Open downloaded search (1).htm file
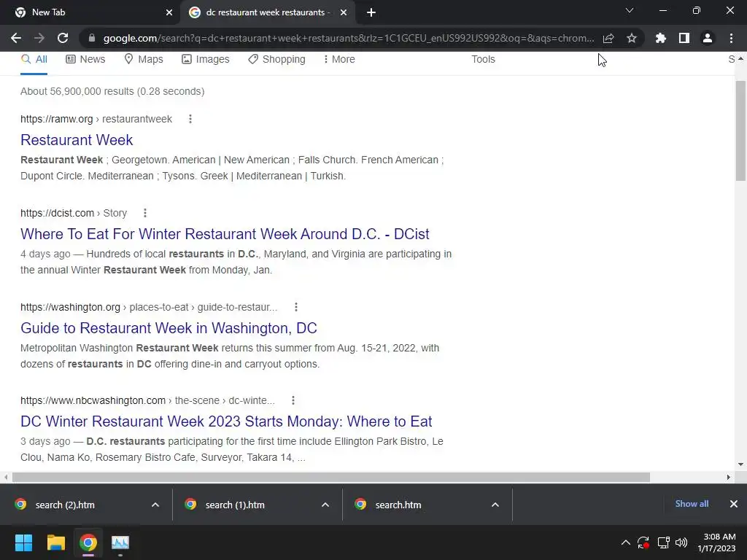The width and height of the screenshot is (747, 560). click(235, 505)
